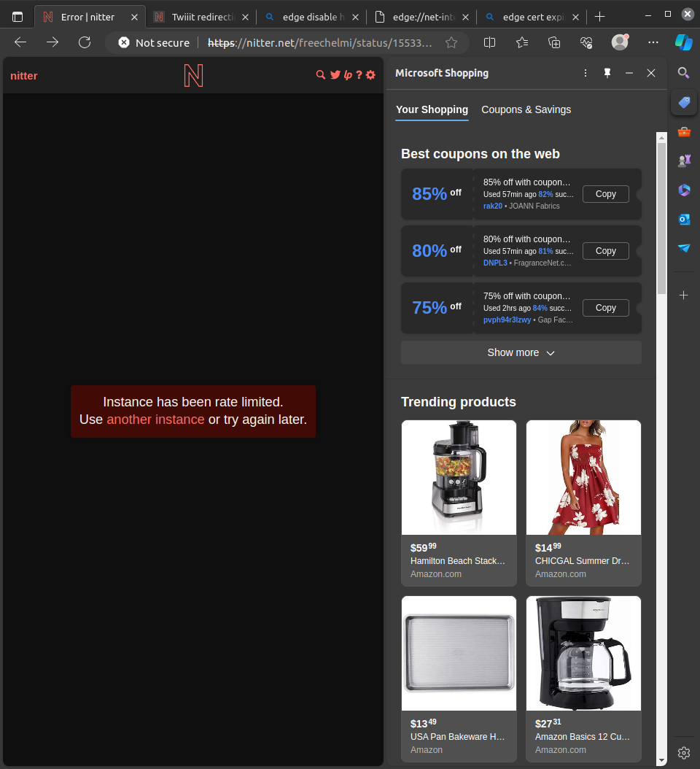Switch to the edge://net-internals tab
This screenshot has height=769, width=700.
pos(422,18)
